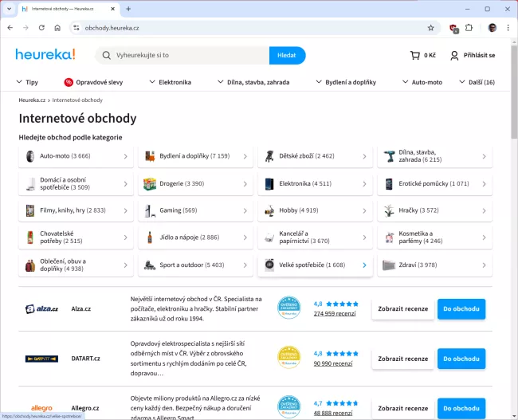Image resolution: width=518 pixels, height=420 pixels.
Task: Click the DATART shop logo
Action: point(41,359)
